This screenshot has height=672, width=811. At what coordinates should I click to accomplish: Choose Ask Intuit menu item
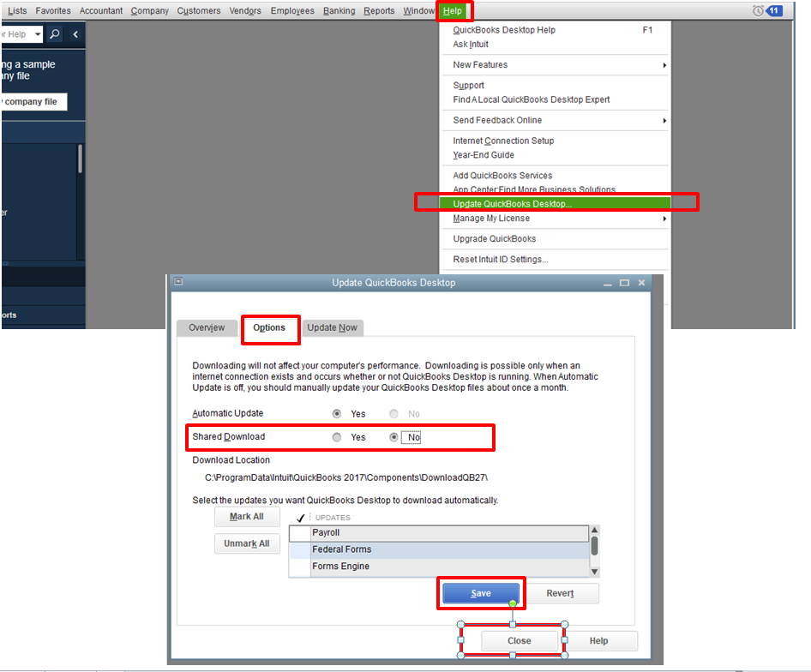click(x=555, y=45)
